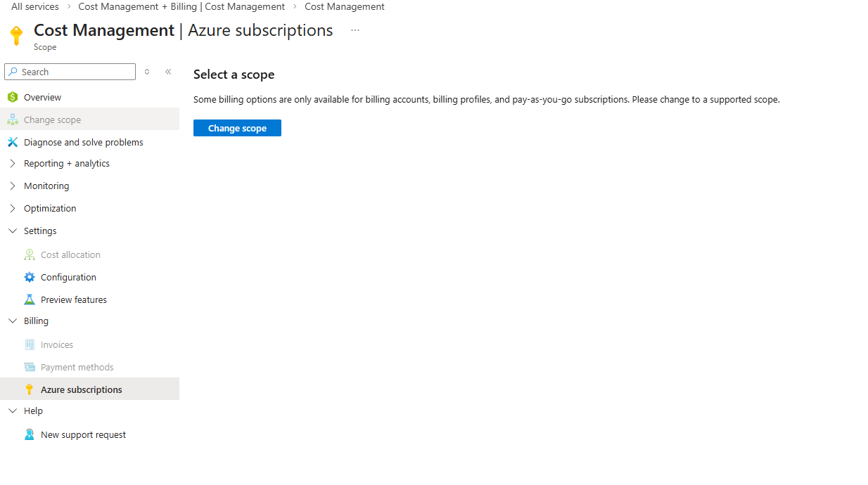Click the Diagnose and solve problems wrench icon

(x=13, y=142)
